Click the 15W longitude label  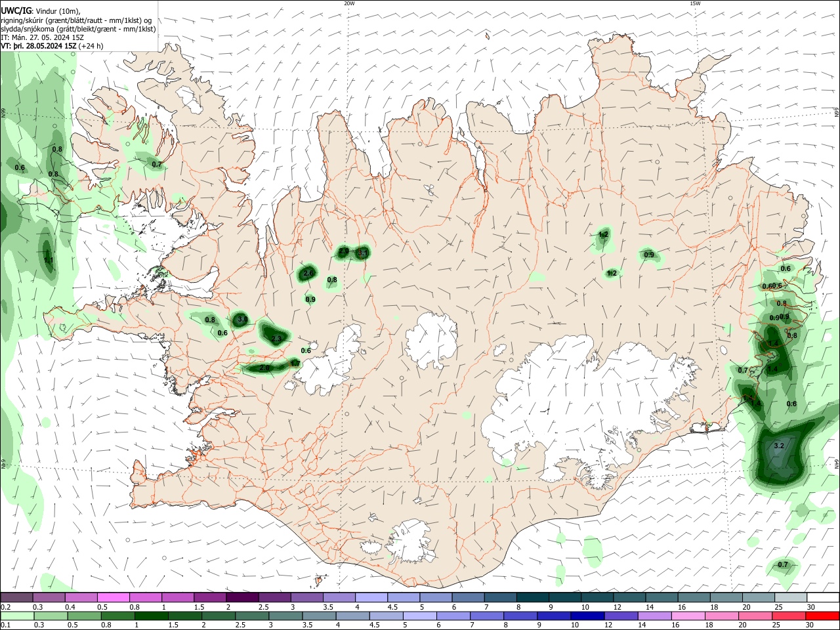(695, 3)
